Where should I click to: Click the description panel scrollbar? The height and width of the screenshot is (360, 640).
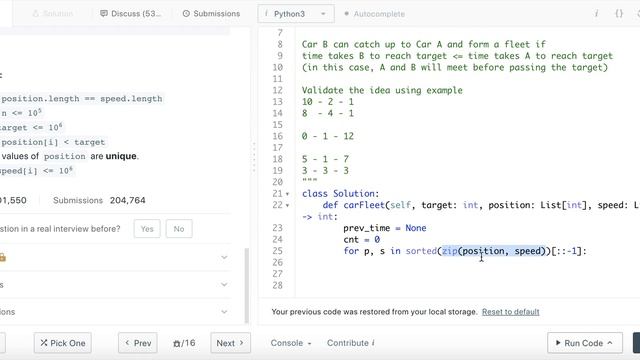click(x=246, y=285)
